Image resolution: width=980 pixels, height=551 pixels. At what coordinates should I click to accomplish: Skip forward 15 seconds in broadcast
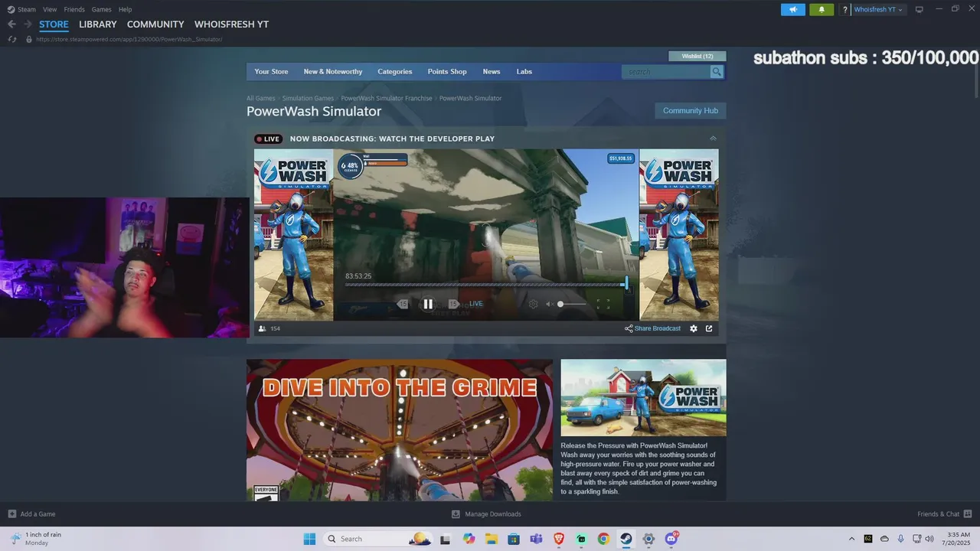click(453, 304)
